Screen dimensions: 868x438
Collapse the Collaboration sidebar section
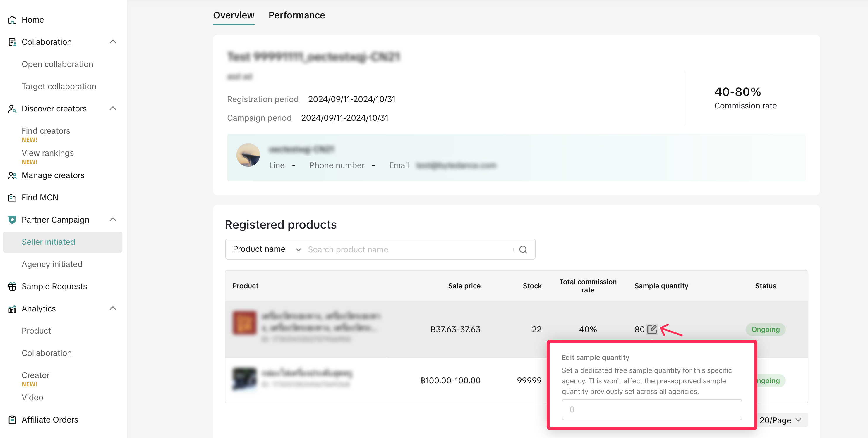[x=113, y=42]
